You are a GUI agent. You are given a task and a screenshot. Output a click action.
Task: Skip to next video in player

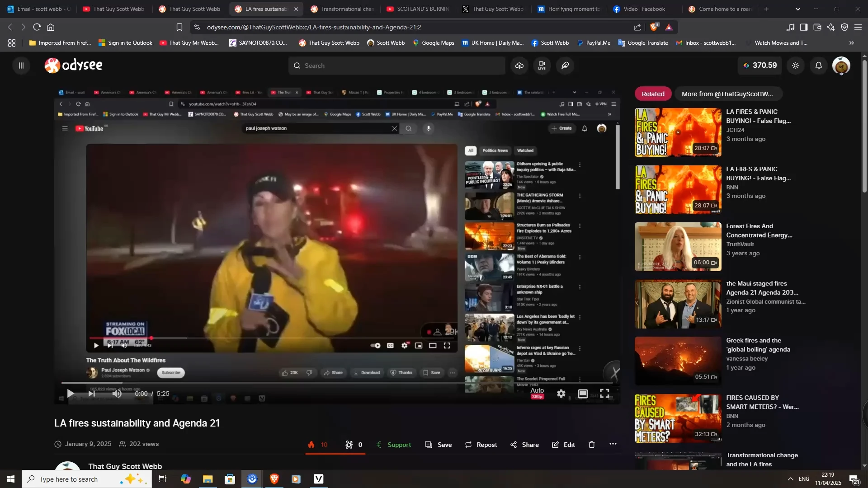[92, 394]
